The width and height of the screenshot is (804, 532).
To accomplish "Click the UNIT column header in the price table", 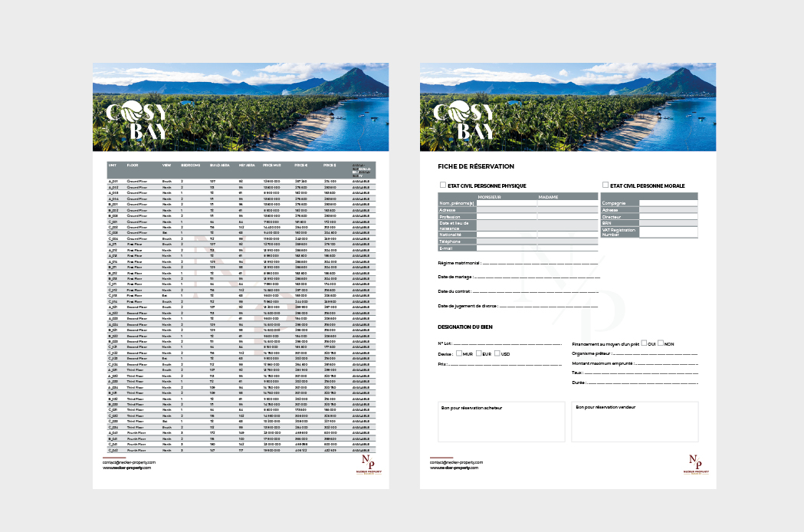I will point(113,165).
